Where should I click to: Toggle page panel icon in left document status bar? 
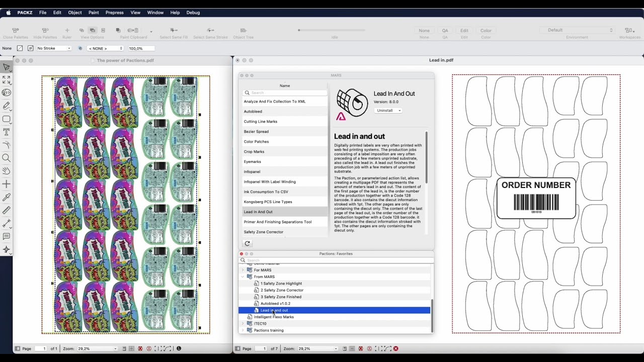(x=17, y=348)
